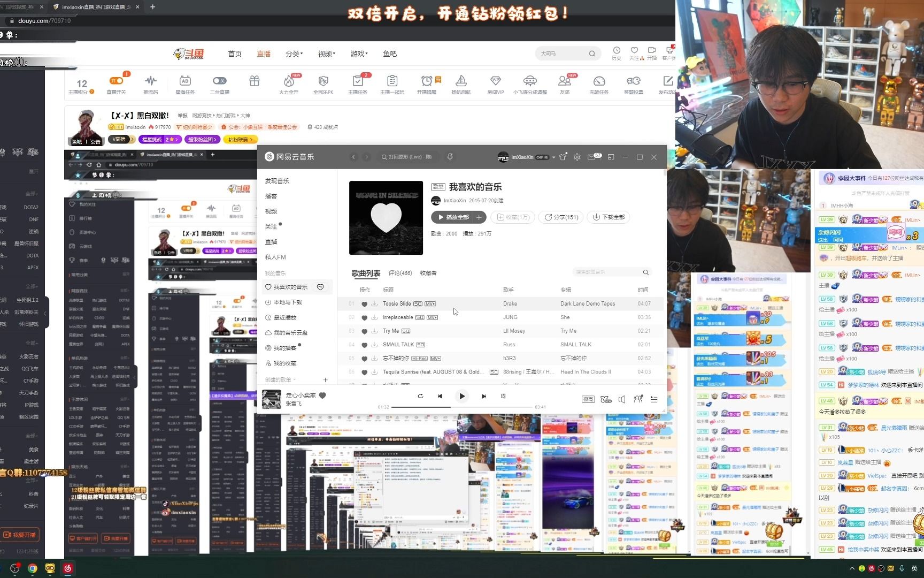Expand Douyu 视频 dropdown menu
The height and width of the screenshot is (578, 924).
(327, 54)
